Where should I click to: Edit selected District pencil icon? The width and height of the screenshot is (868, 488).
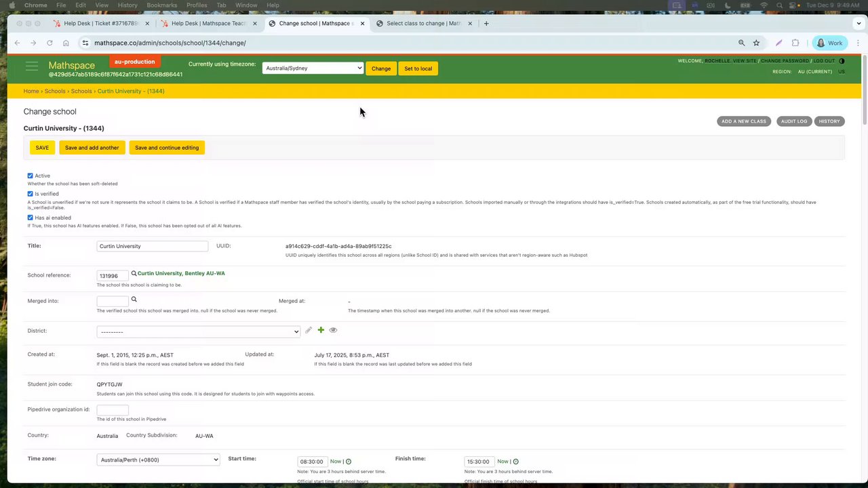(309, 330)
